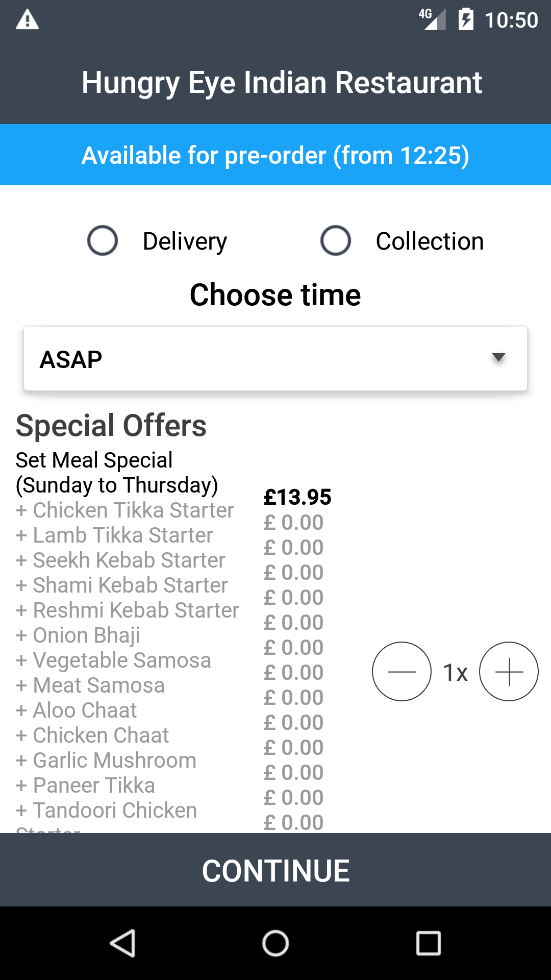Tap the pre-order availability banner
Image resolution: width=551 pixels, height=980 pixels.
coord(275,155)
